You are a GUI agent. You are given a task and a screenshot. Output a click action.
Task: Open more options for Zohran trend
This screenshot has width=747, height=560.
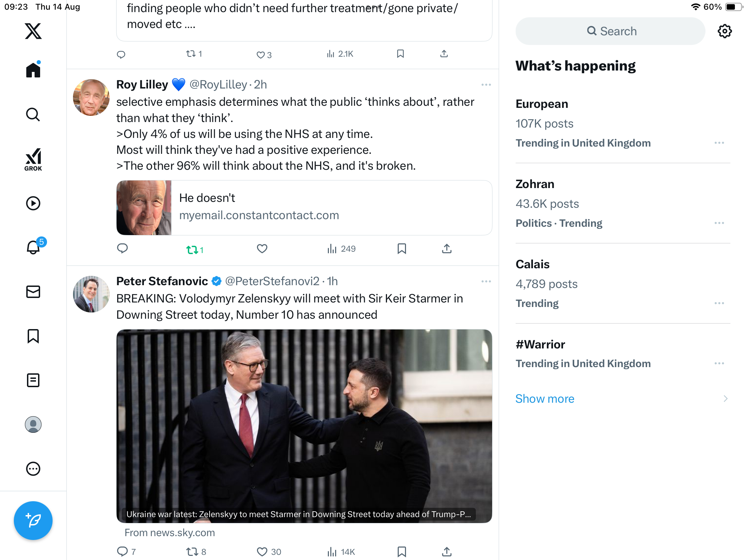[x=719, y=223]
